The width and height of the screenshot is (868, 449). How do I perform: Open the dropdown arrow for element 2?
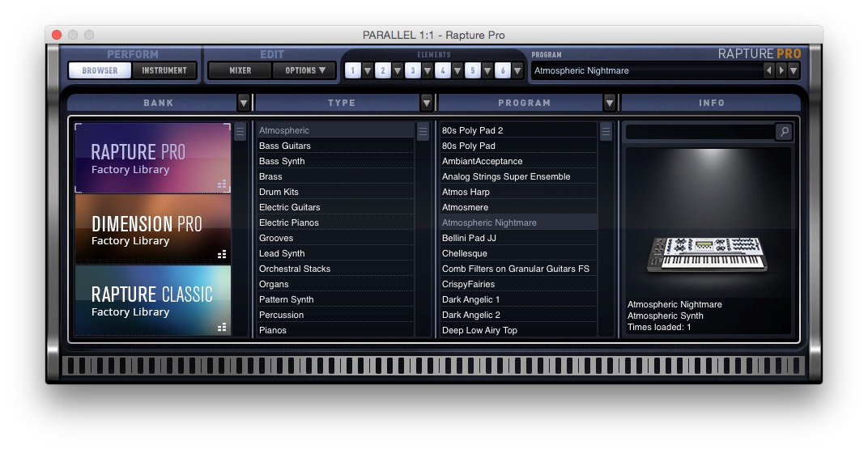click(398, 70)
